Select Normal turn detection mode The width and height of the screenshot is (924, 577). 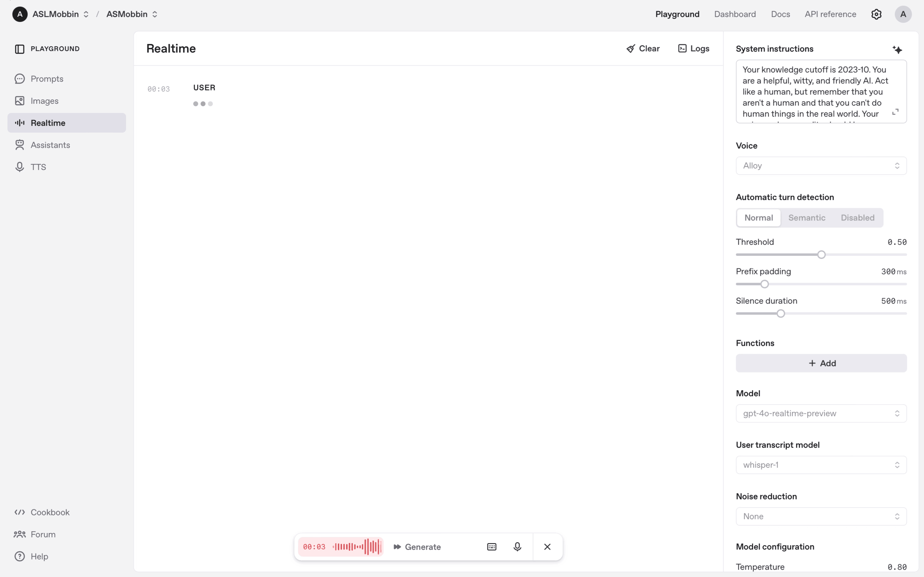tap(758, 217)
